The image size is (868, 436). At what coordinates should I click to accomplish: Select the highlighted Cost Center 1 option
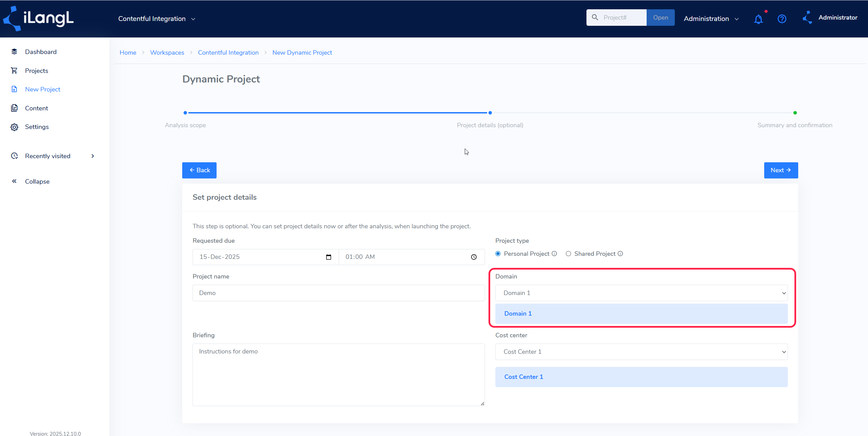641,377
